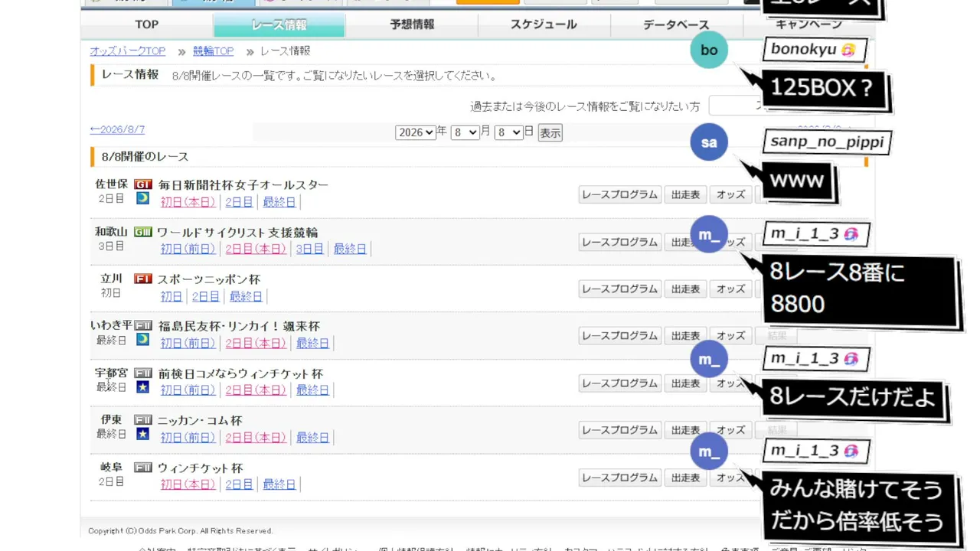980x551 pixels.
Task: Select 初日(本日) under 岐阜
Action: [x=188, y=484]
